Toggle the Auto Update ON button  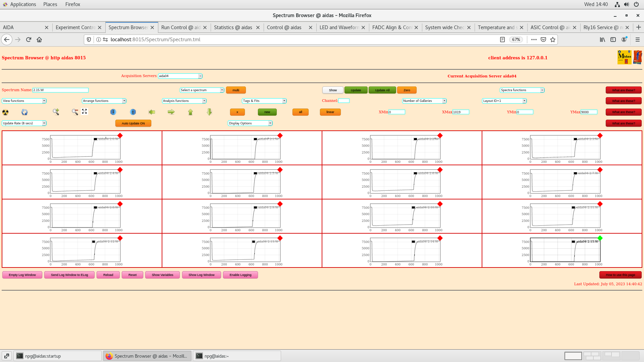click(x=133, y=123)
